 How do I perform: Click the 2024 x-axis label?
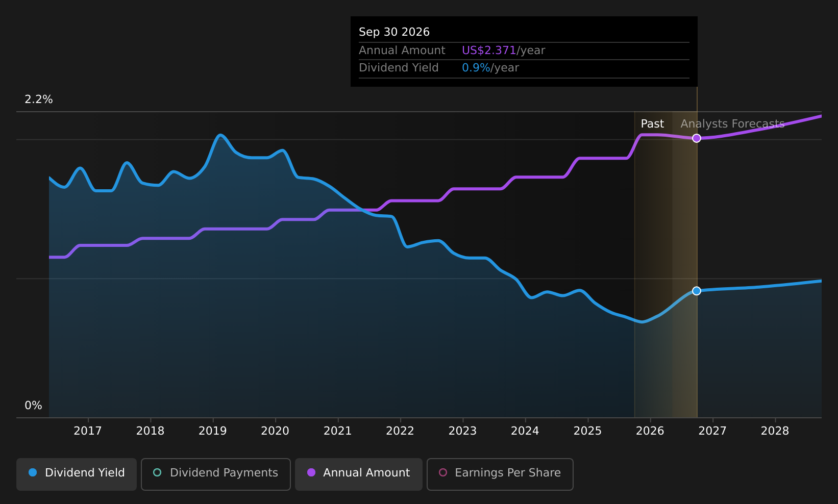[525, 431]
